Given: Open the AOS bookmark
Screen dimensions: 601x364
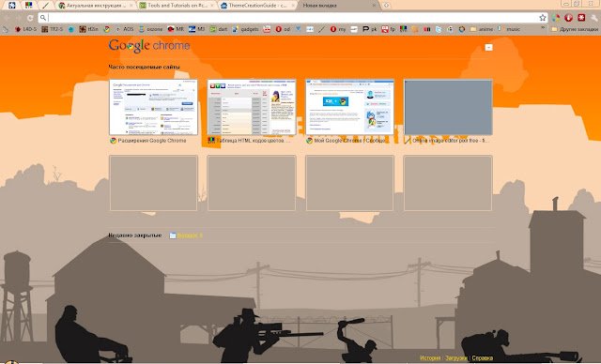Looking at the screenshot, I should tap(124, 29).
